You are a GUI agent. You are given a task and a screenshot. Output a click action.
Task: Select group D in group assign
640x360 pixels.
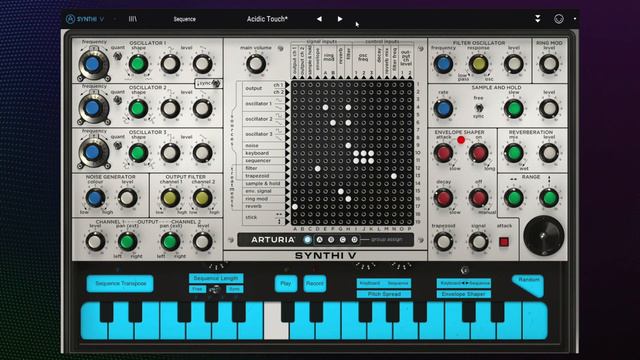click(x=354, y=240)
